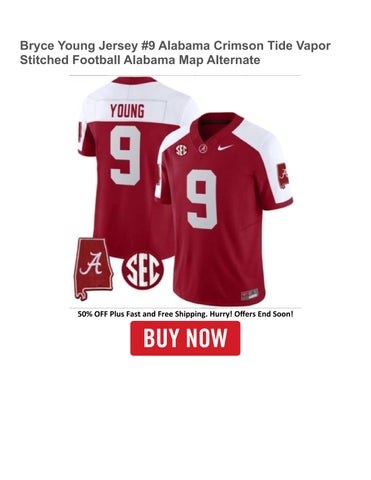Click the round SEC logo below the jerseys
The height and width of the screenshot is (480, 371).
[x=143, y=269]
